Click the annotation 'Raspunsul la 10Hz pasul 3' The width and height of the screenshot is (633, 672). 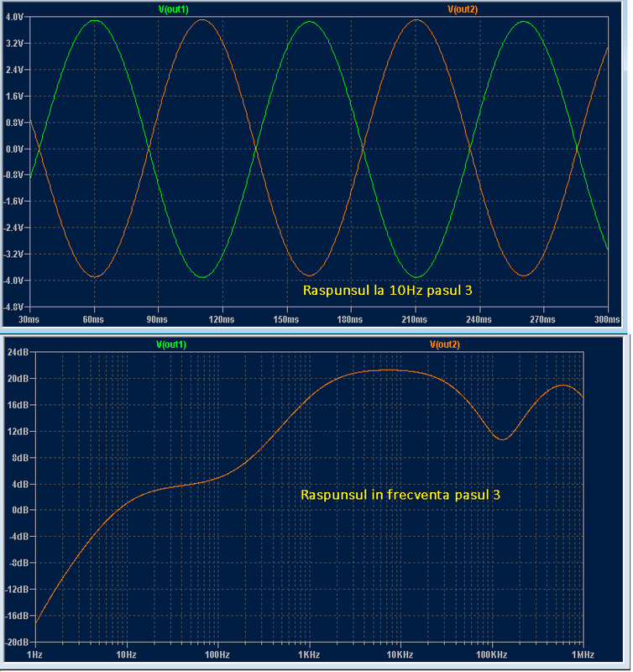(x=388, y=291)
